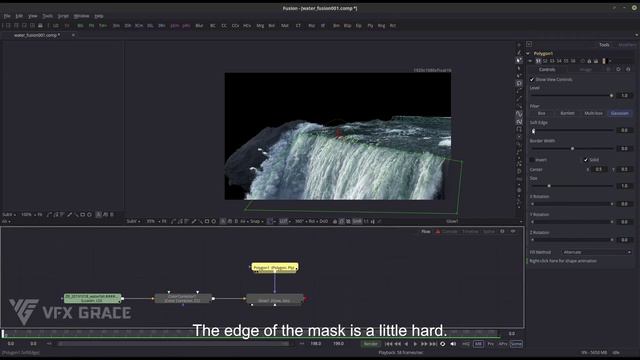Add HCv tool from toolbar
Screen dimensions: 640x360
click(247, 26)
